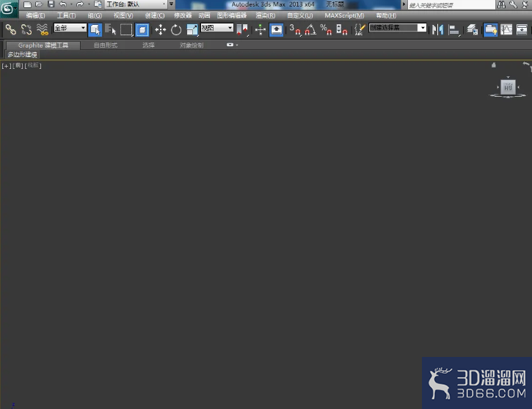
Task: Open the 全部 selection filter dropdown
Action: point(70,28)
